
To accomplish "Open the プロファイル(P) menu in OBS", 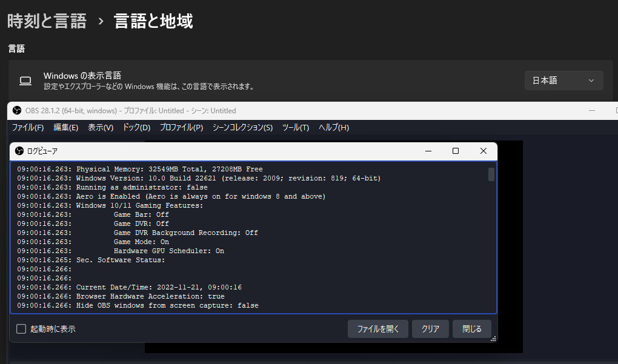I will click(x=181, y=128).
